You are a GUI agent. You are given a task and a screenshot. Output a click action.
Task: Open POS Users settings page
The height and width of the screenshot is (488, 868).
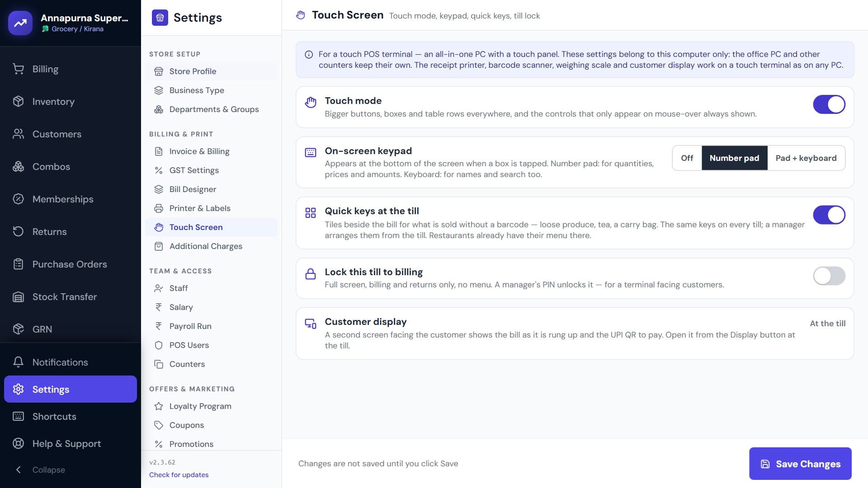click(211, 345)
